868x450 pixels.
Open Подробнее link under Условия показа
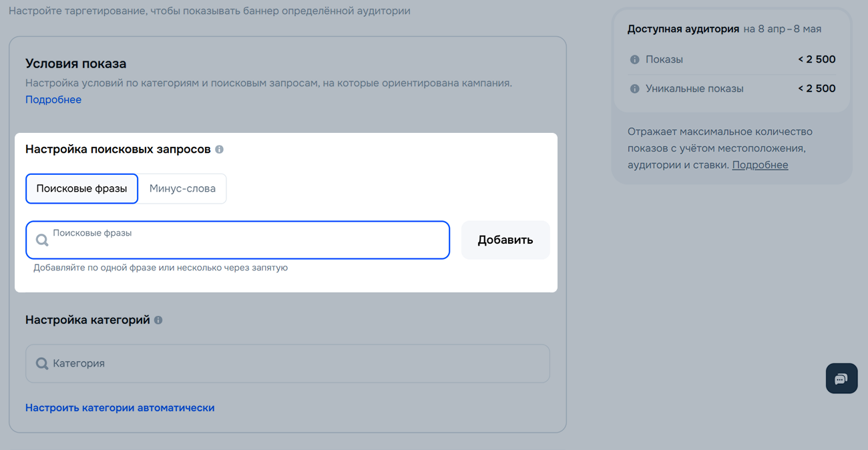point(53,99)
